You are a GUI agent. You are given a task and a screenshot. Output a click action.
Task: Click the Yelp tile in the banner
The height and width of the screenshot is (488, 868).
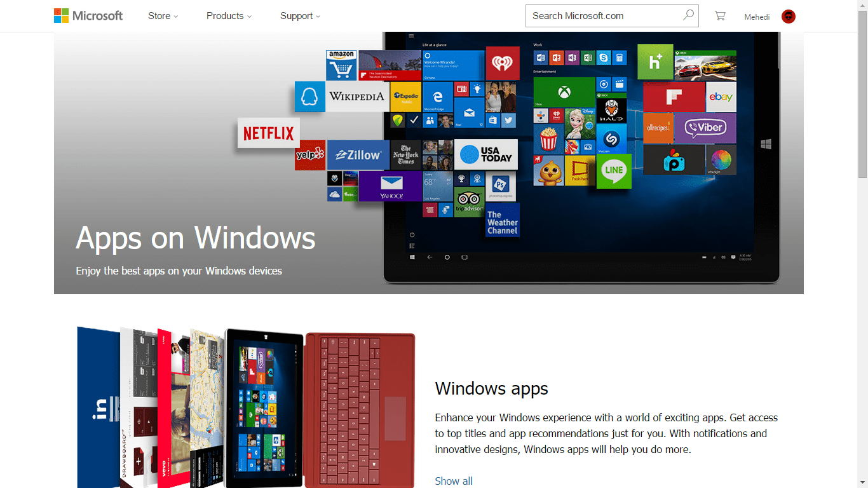pos(310,155)
